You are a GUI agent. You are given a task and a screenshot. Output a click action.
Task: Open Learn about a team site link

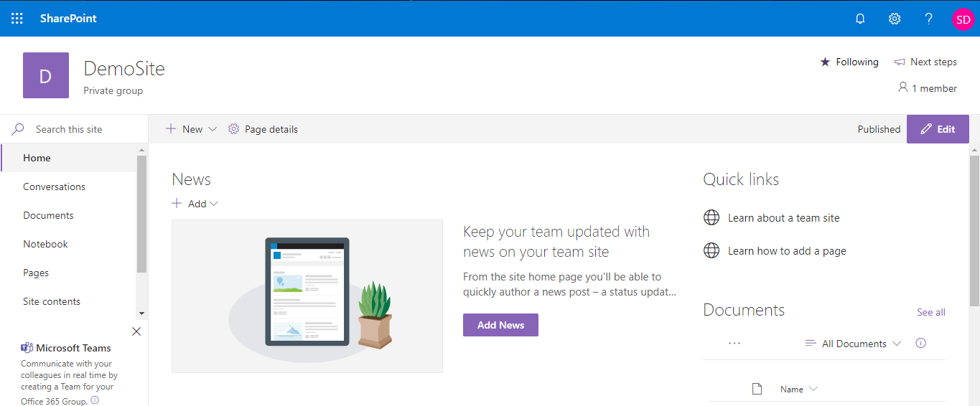click(x=783, y=218)
